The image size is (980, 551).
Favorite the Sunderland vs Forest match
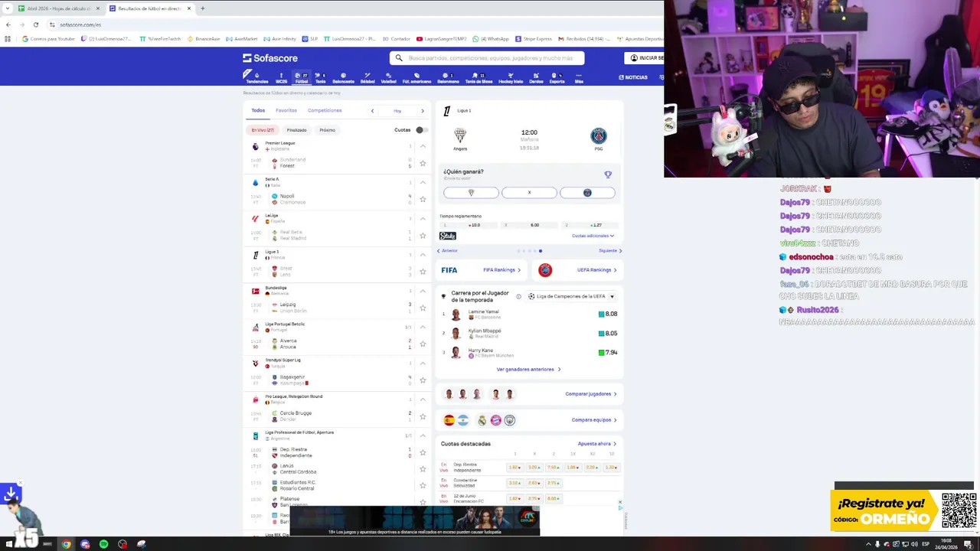click(x=423, y=163)
